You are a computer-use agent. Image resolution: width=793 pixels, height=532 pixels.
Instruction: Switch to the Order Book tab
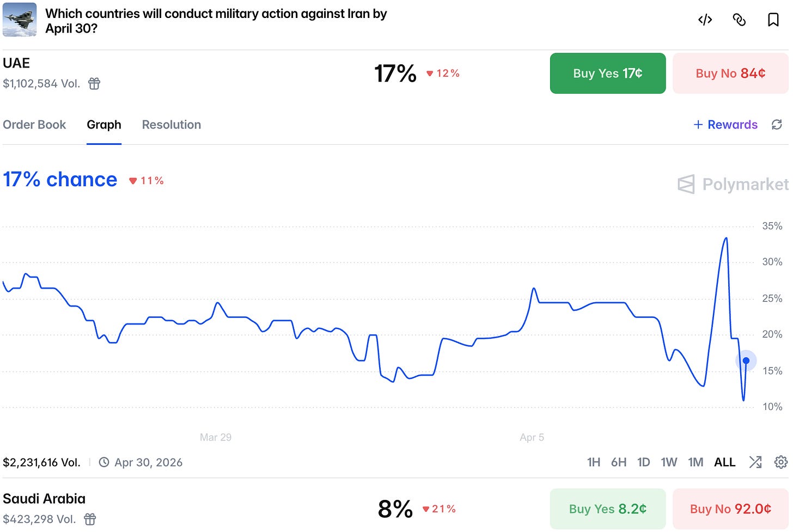pos(34,125)
